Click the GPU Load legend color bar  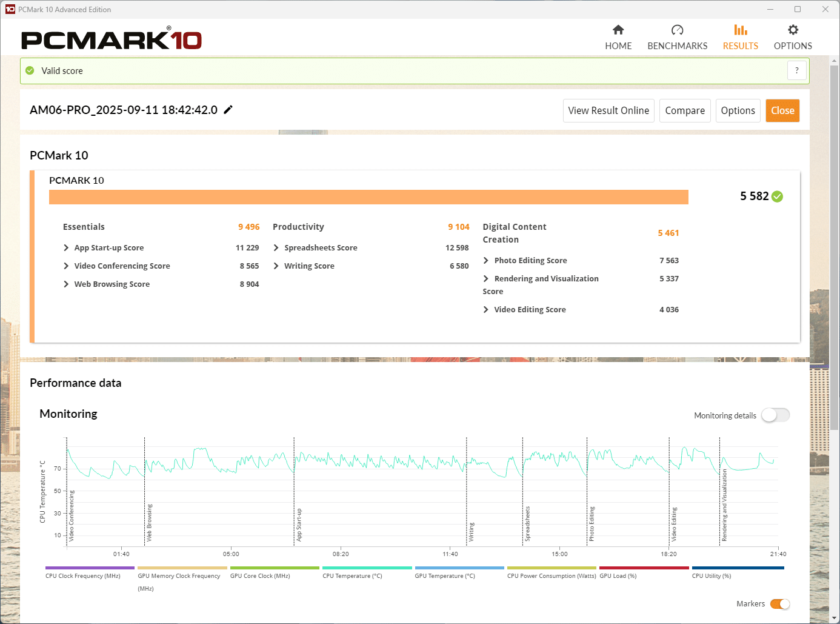644,568
